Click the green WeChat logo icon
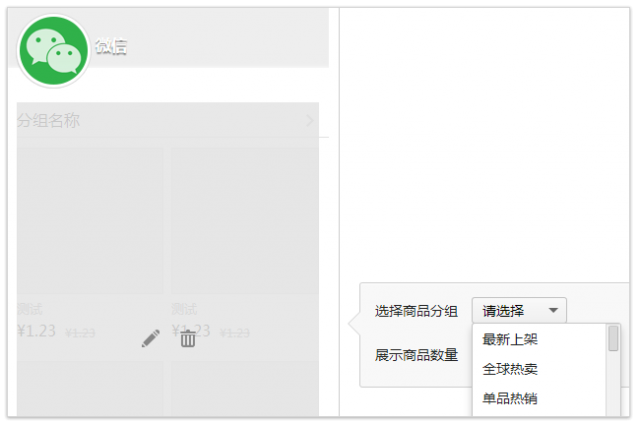 tap(53, 50)
